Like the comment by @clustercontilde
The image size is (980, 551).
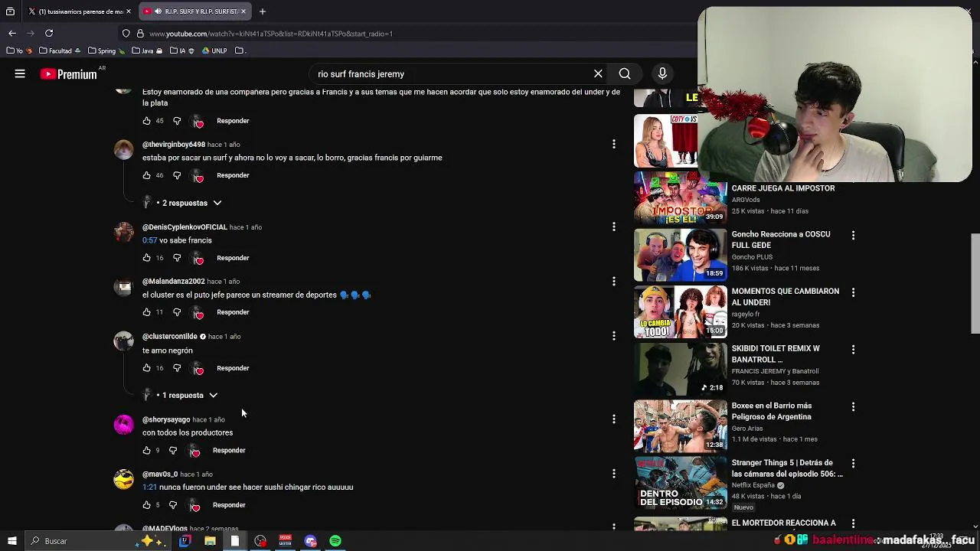146,368
